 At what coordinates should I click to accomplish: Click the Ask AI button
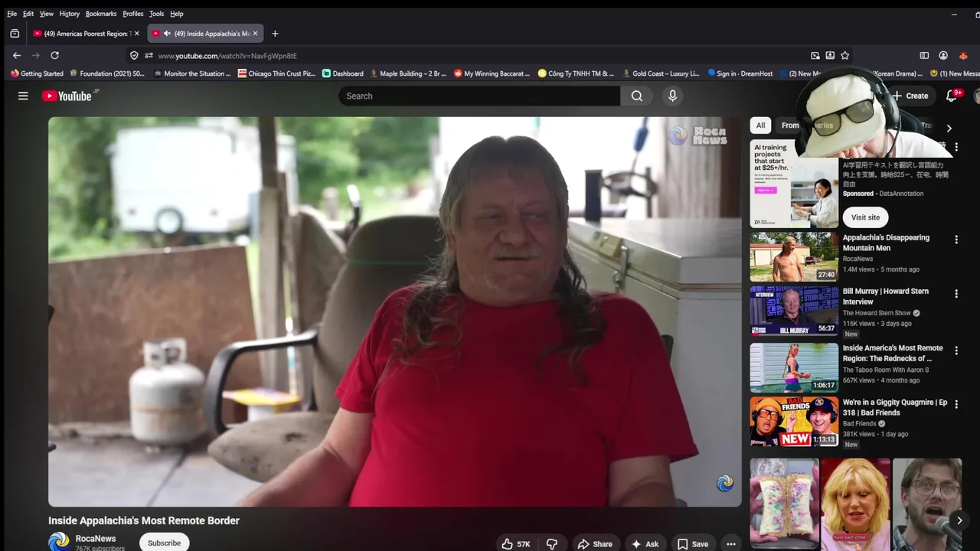645,544
